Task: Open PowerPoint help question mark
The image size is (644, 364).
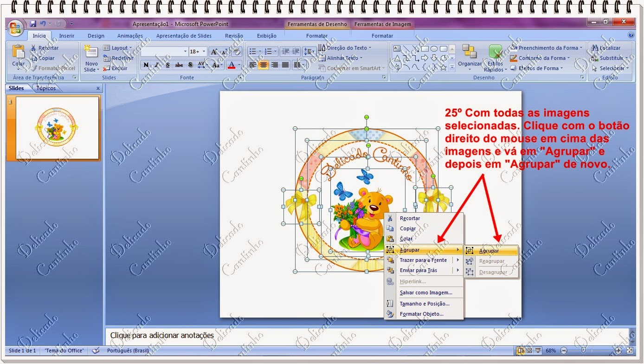Action: click(631, 35)
